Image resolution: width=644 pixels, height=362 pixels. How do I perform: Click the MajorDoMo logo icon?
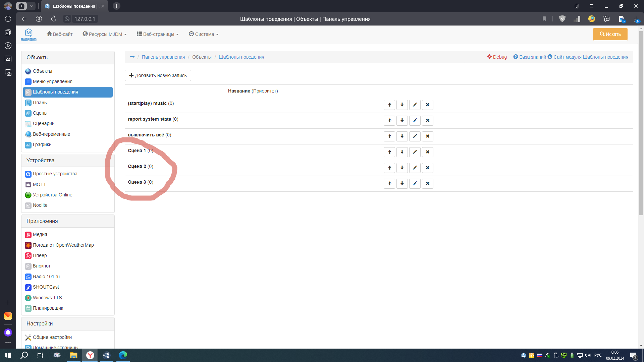[29, 35]
